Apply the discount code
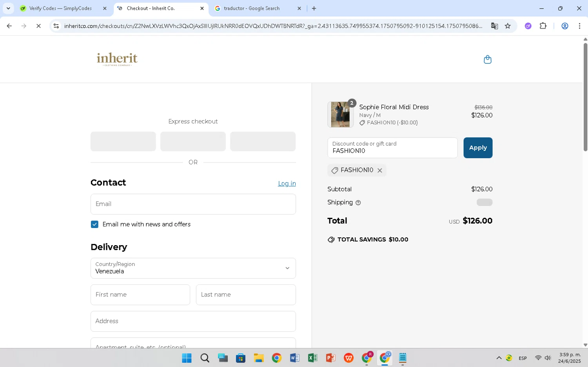The image size is (588, 367). click(x=478, y=148)
